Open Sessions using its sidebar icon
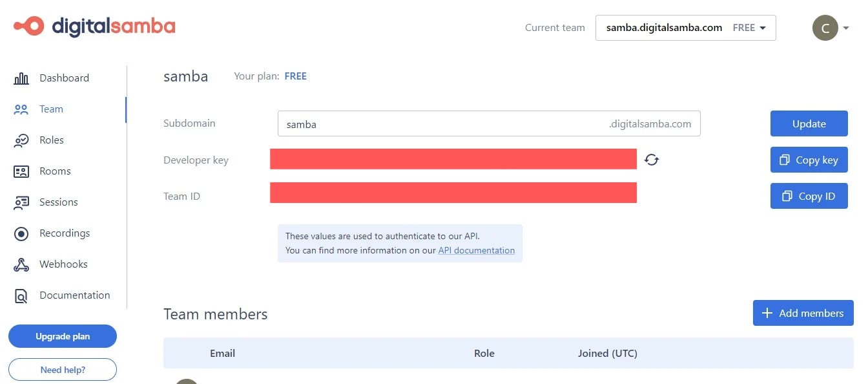The width and height of the screenshot is (868, 384). coord(21,202)
